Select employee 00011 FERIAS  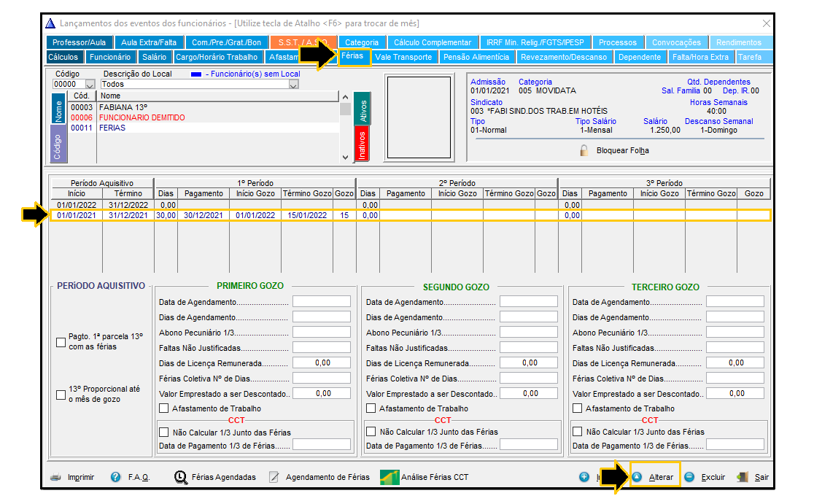[204, 128]
